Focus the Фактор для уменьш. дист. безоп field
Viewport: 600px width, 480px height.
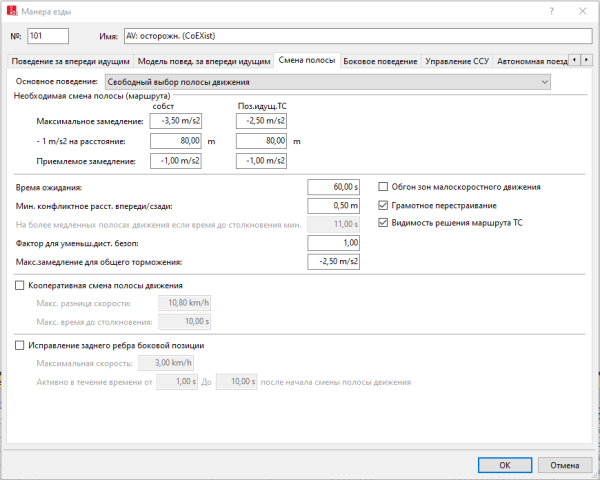(x=334, y=243)
